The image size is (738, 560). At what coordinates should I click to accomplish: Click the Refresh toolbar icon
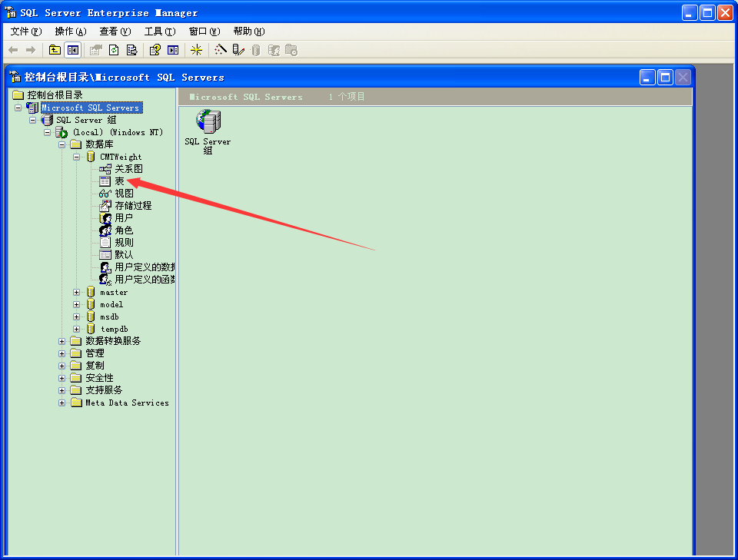114,50
